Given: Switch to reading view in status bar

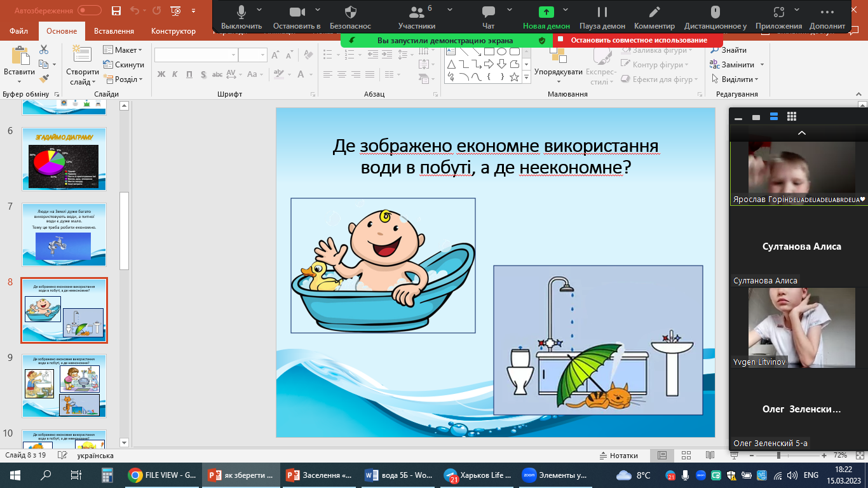Looking at the screenshot, I should 709,456.
